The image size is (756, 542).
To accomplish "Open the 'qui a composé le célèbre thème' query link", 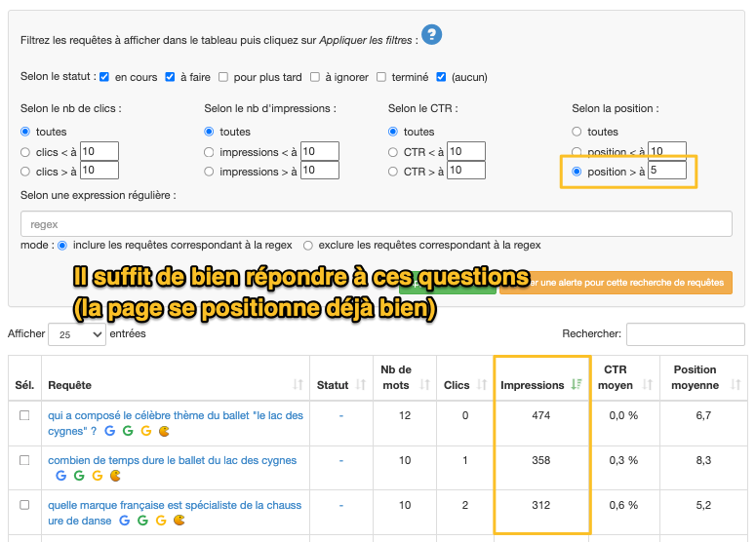I will (x=175, y=423).
